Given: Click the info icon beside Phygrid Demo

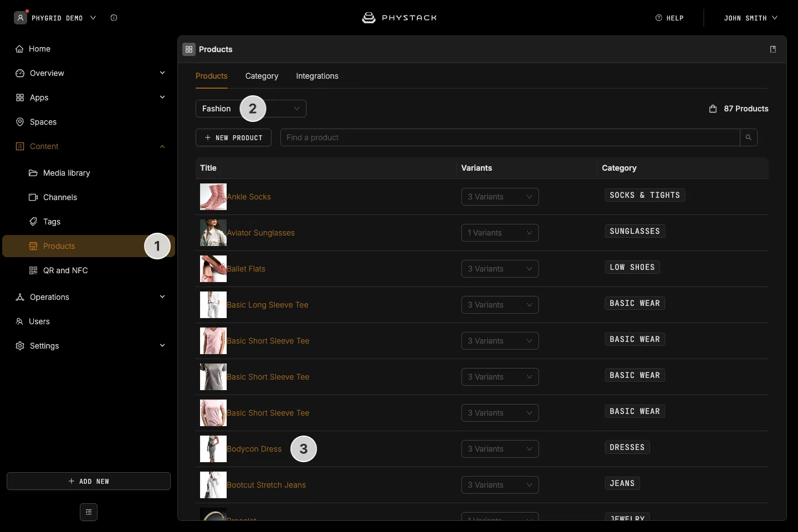Looking at the screenshot, I should (x=114, y=18).
